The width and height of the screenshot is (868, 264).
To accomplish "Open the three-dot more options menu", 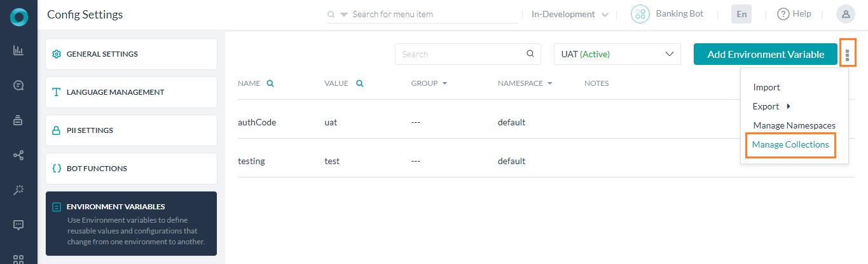I will pyautogui.click(x=847, y=54).
